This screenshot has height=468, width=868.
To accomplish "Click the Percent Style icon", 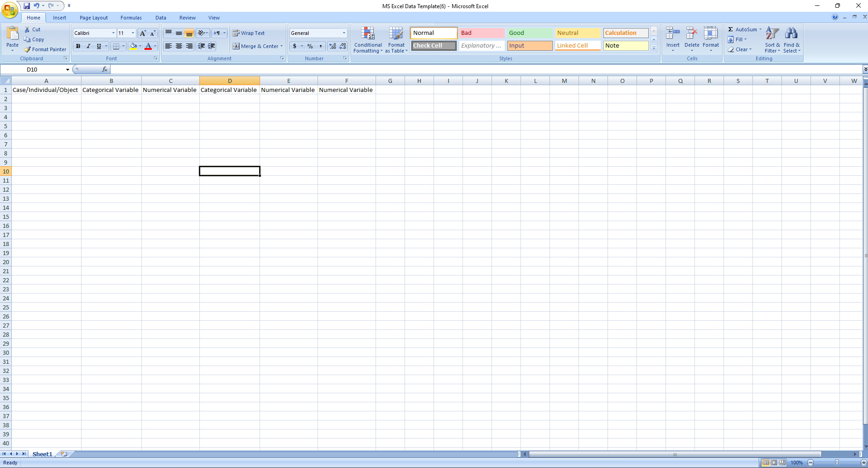I will [310, 46].
